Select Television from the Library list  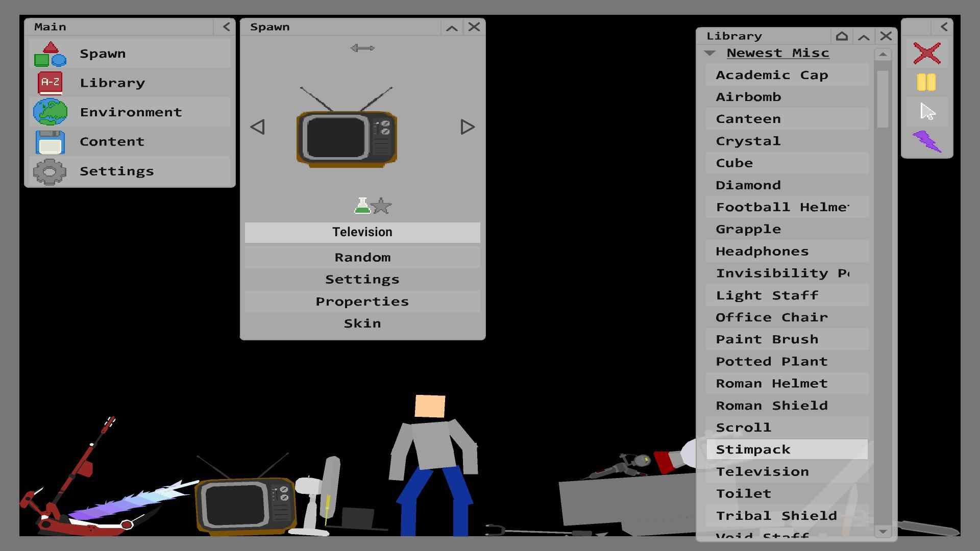(763, 471)
